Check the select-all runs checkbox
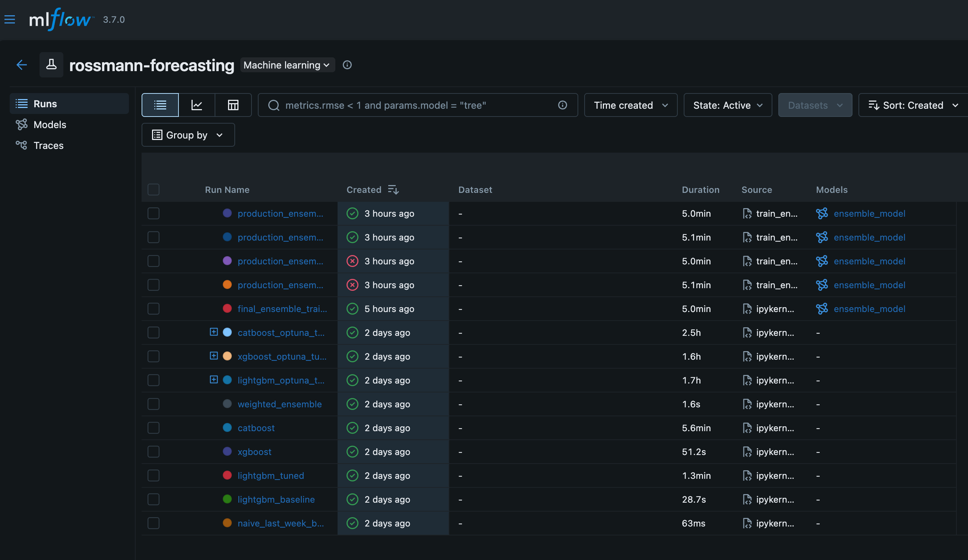 click(x=153, y=189)
